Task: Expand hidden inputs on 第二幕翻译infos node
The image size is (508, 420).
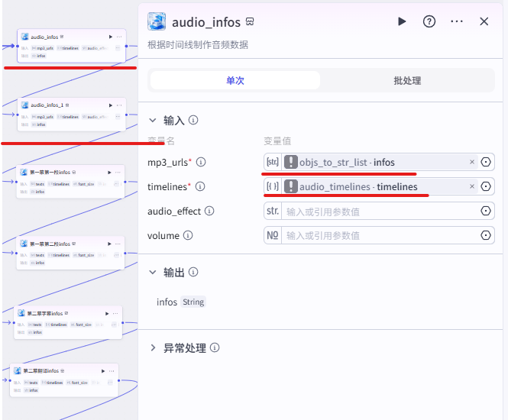Action: tap(110, 383)
